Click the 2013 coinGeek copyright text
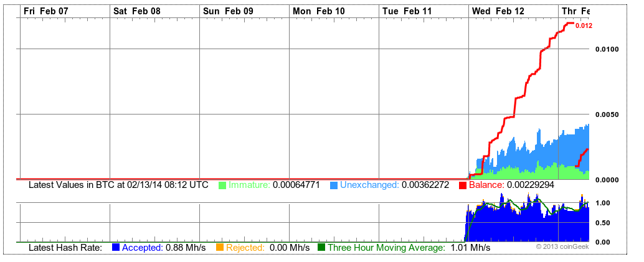This screenshot has height=262, width=644. point(562,246)
